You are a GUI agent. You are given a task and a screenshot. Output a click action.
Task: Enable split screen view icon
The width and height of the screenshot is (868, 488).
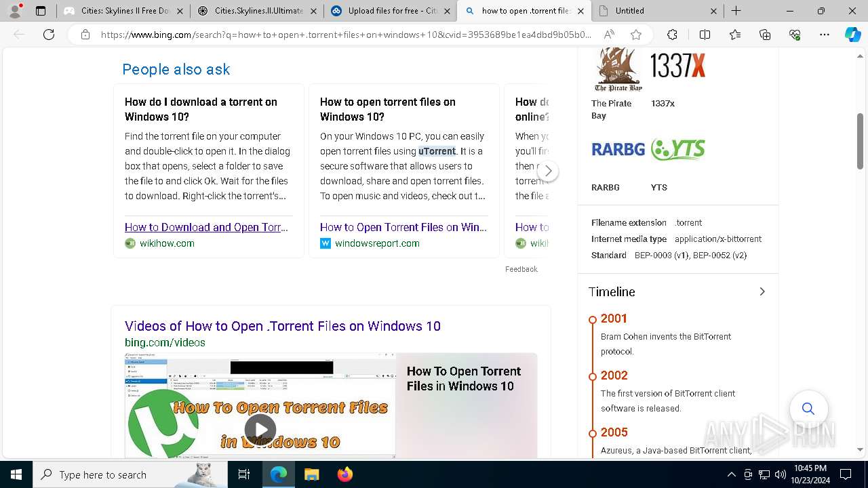coord(705,35)
